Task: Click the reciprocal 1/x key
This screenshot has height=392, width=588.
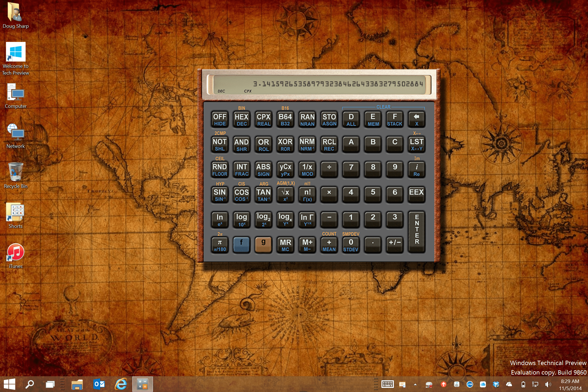Action: click(307, 170)
